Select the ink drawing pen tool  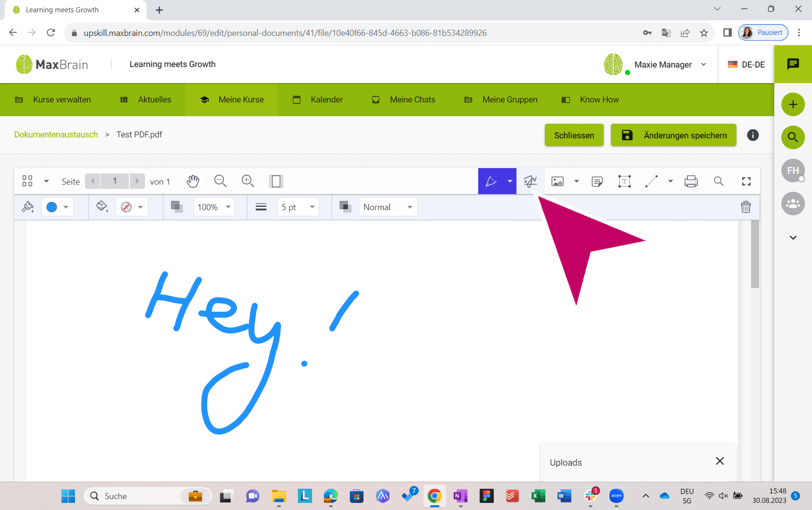pos(491,181)
